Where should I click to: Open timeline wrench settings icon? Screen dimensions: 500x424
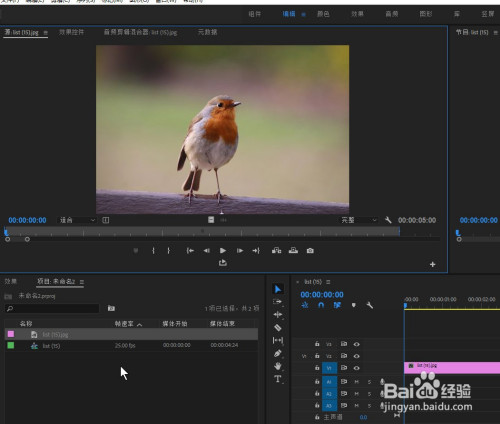click(370, 305)
